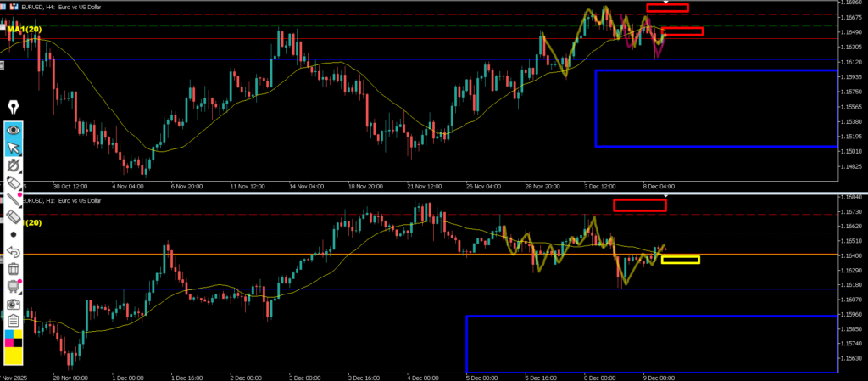The image size is (868, 381).
Task: Click the 4 Dec 08:00 label on H1 time axis
Action: [x=424, y=377]
